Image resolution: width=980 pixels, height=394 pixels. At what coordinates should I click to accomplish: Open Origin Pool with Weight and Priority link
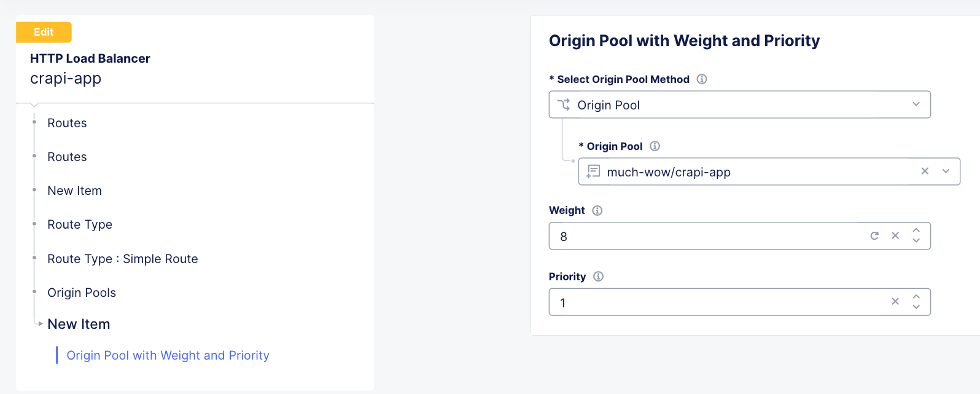click(x=168, y=355)
